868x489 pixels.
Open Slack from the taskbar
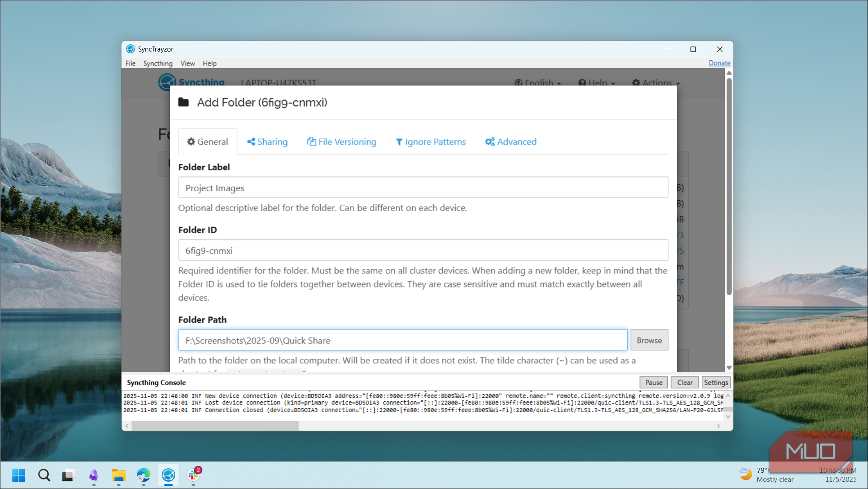[x=193, y=475]
